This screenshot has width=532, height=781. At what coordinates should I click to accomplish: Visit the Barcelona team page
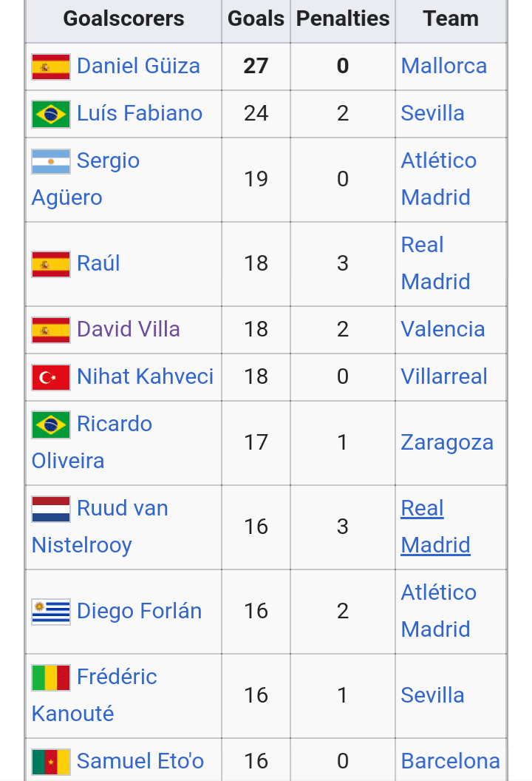click(451, 761)
